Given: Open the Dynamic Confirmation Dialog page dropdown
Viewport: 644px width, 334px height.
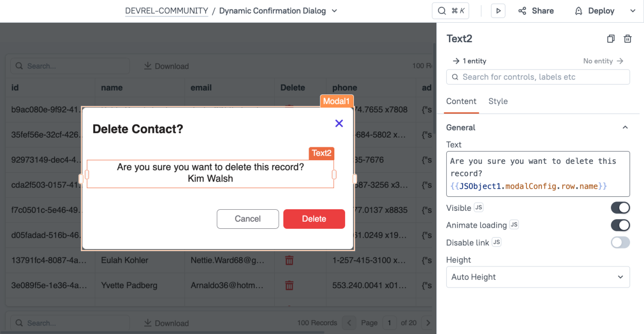Looking at the screenshot, I should click(x=334, y=10).
